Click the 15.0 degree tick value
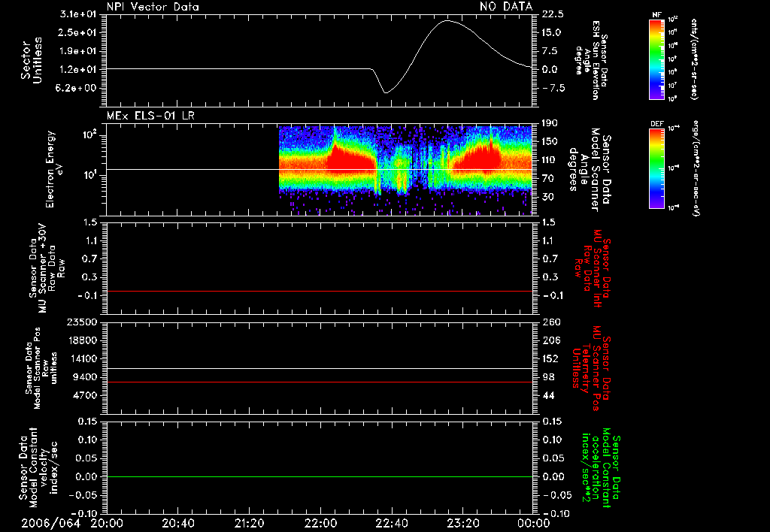This screenshot has height=532, width=770. [552, 32]
